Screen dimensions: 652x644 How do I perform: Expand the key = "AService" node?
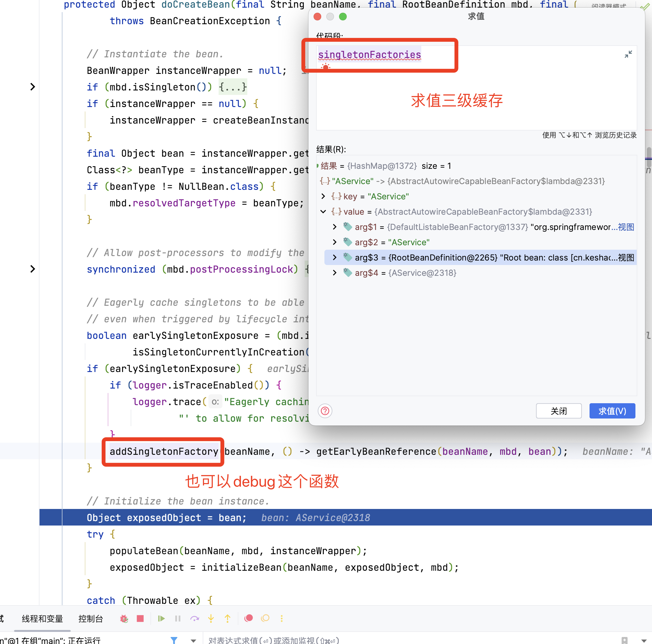[x=323, y=196]
